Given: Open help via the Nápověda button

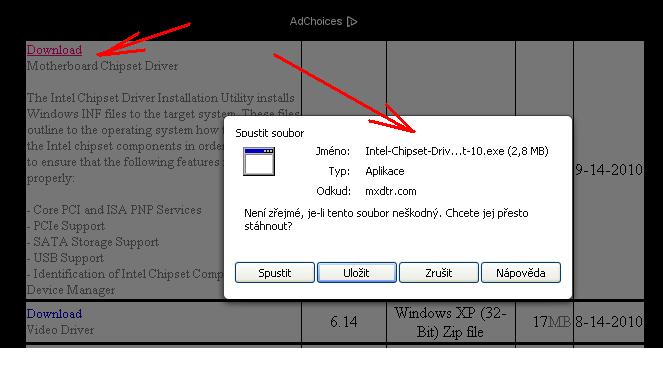Looking at the screenshot, I should [x=521, y=273].
